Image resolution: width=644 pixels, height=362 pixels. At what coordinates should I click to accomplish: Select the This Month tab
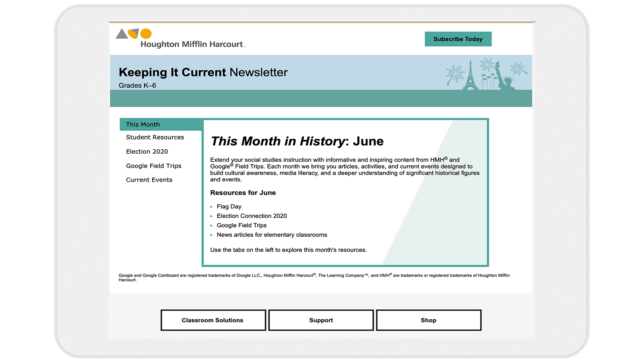pos(143,124)
